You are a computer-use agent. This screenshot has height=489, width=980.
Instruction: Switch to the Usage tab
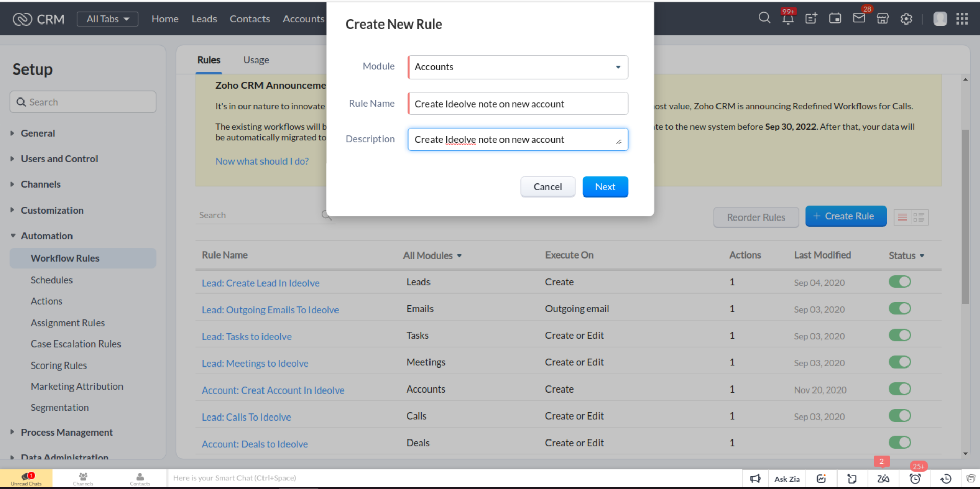[256, 60]
